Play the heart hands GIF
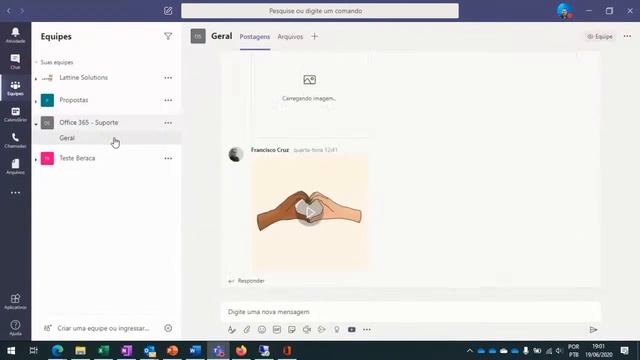This screenshot has height=360, width=640. [x=310, y=213]
